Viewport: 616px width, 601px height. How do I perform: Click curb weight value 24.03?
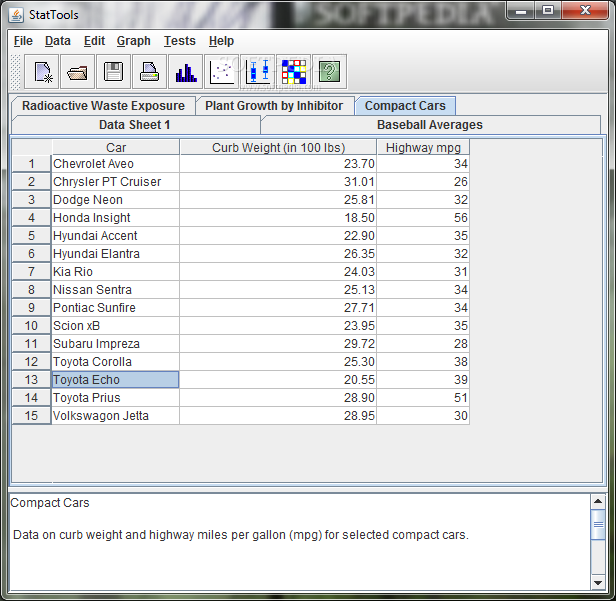(278, 272)
